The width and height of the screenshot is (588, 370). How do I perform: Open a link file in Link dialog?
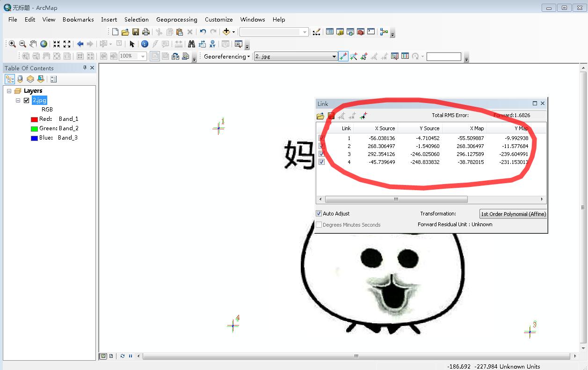point(320,116)
